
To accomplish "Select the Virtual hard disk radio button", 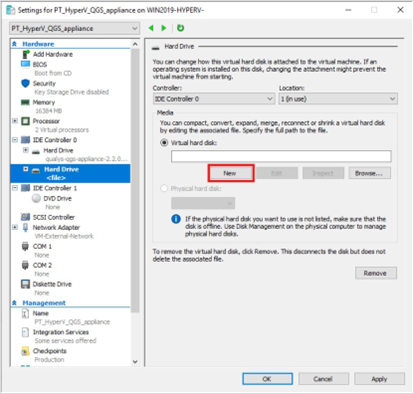I will (164, 143).
